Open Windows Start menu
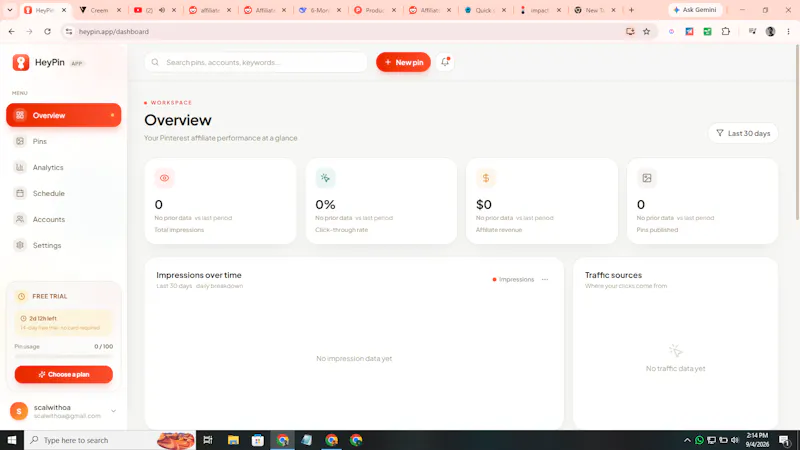 [x=12, y=440]
